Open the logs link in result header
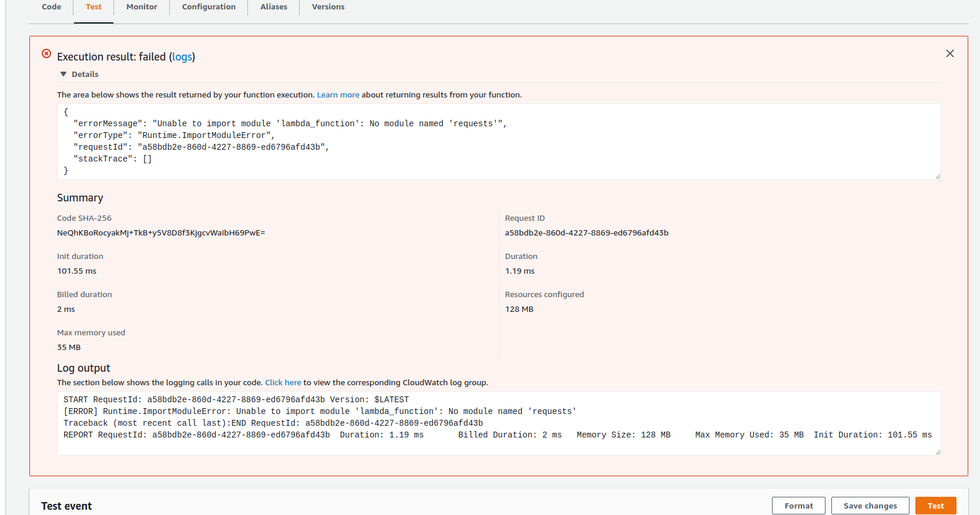 click(x=182, y=57)
